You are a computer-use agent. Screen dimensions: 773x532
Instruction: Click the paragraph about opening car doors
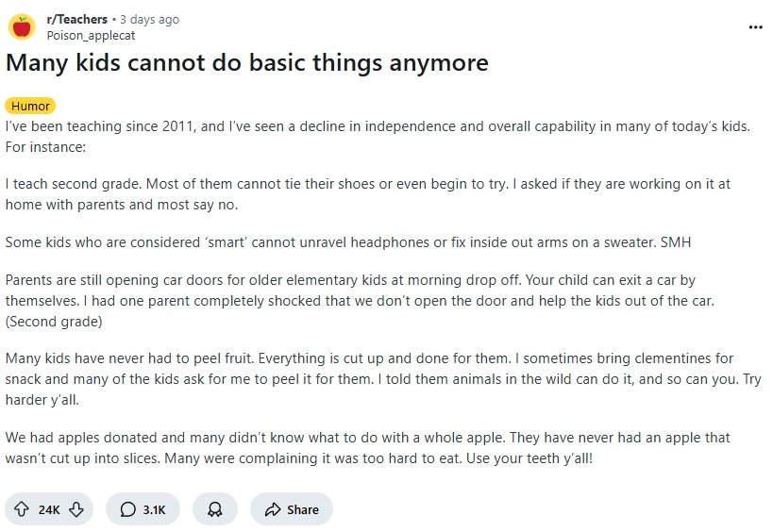coord(360,301)
